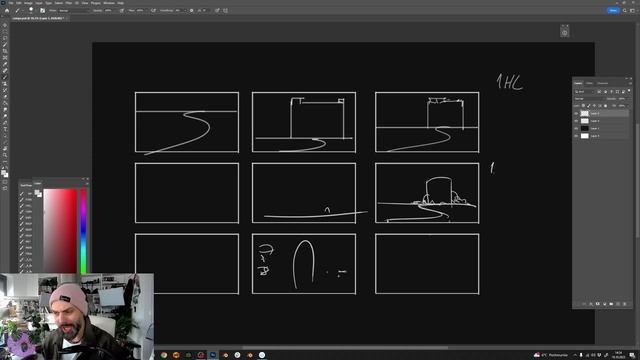Click the Home icon in options bar
Screen dimensions: 640x360
pos(7,10)
